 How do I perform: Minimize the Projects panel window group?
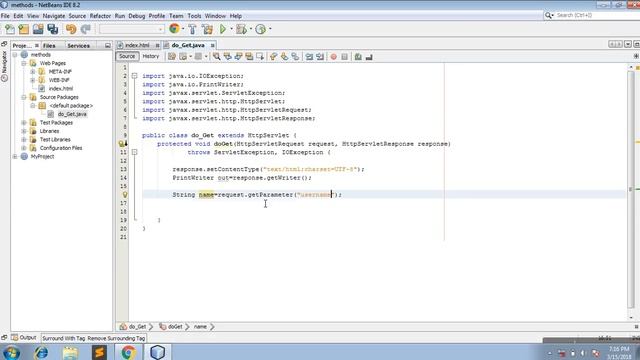[x=107, y=46]
